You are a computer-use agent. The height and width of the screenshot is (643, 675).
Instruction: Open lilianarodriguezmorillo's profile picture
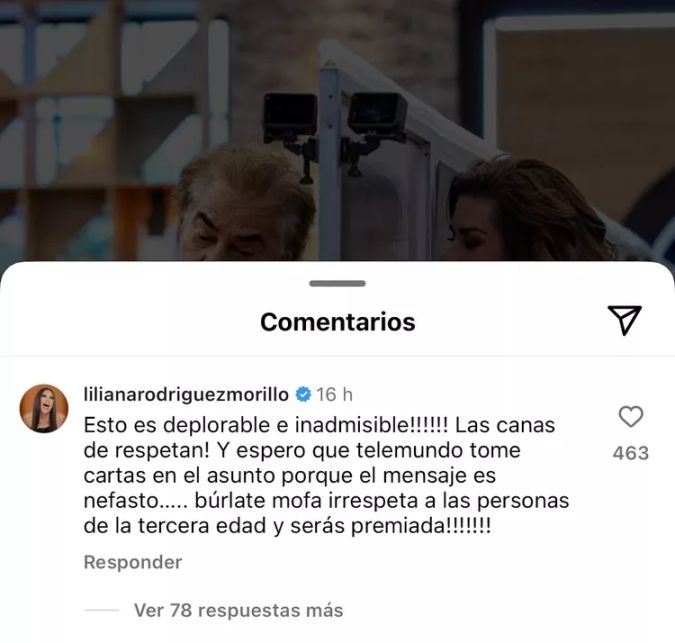(x=44, y=408)
